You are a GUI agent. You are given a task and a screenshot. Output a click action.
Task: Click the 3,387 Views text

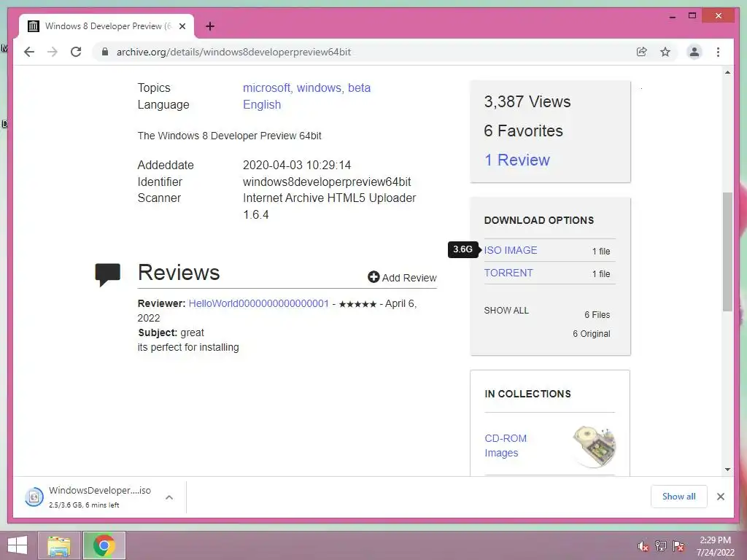tap(527, 102)
